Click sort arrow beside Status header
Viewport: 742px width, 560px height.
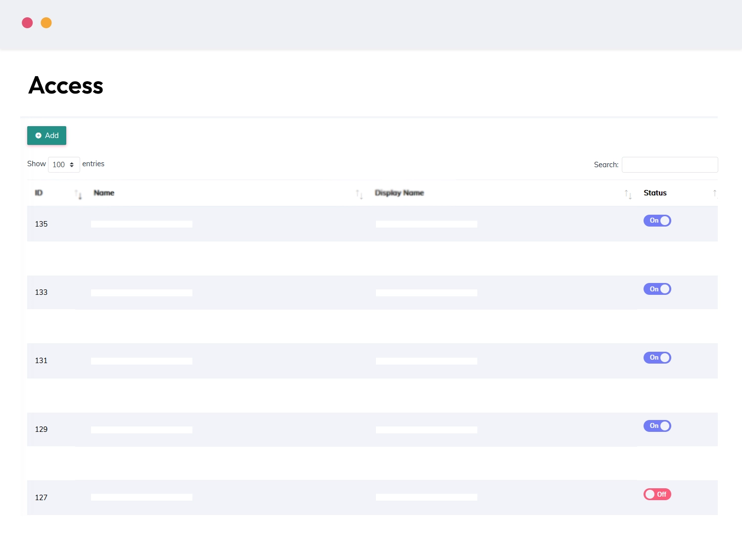tap(714, 193)
